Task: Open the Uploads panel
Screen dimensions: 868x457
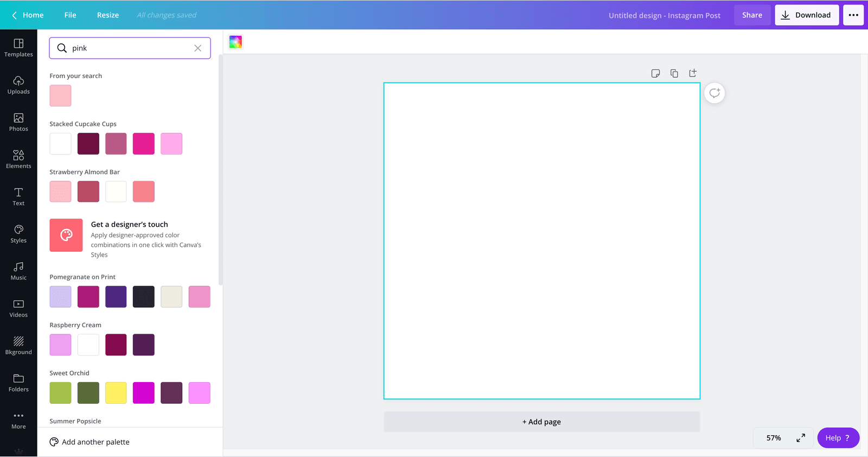Action: (x=18, y=85)
